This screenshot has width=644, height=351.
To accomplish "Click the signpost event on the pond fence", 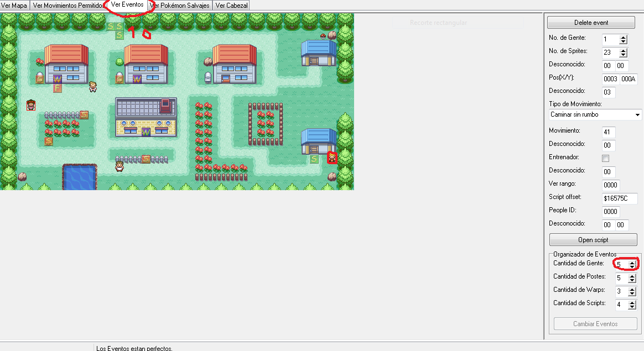I will [146, 159].
